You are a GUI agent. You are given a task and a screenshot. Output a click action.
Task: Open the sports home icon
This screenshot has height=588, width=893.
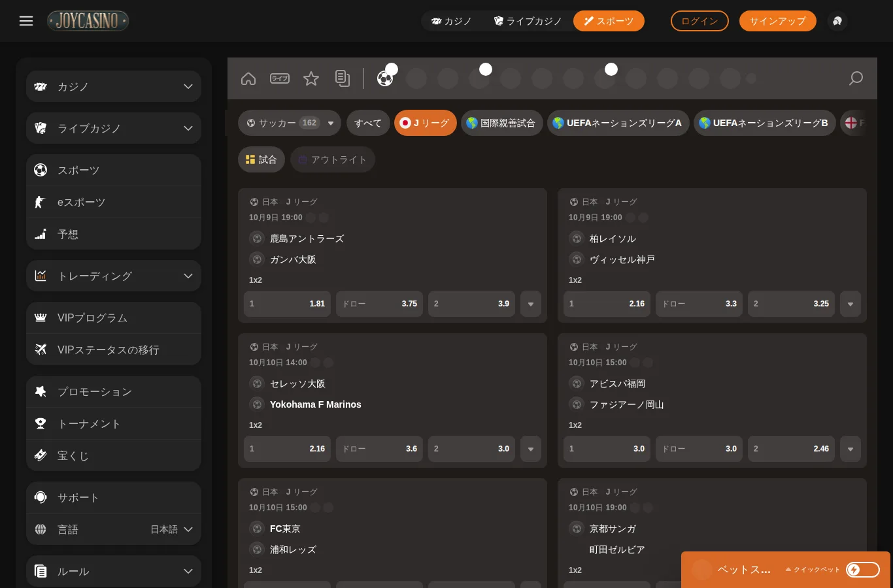coord(248,78)
